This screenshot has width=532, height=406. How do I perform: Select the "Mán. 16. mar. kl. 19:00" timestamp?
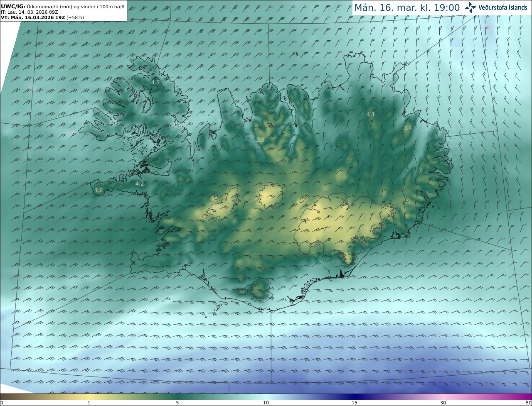pos(407,7)
